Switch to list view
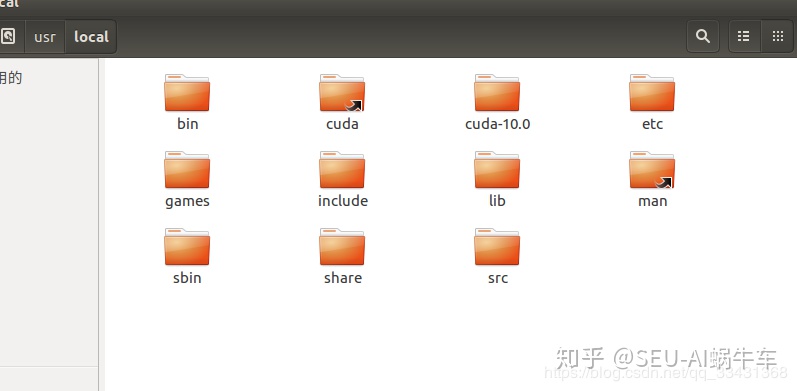 (x=744, y=36)
